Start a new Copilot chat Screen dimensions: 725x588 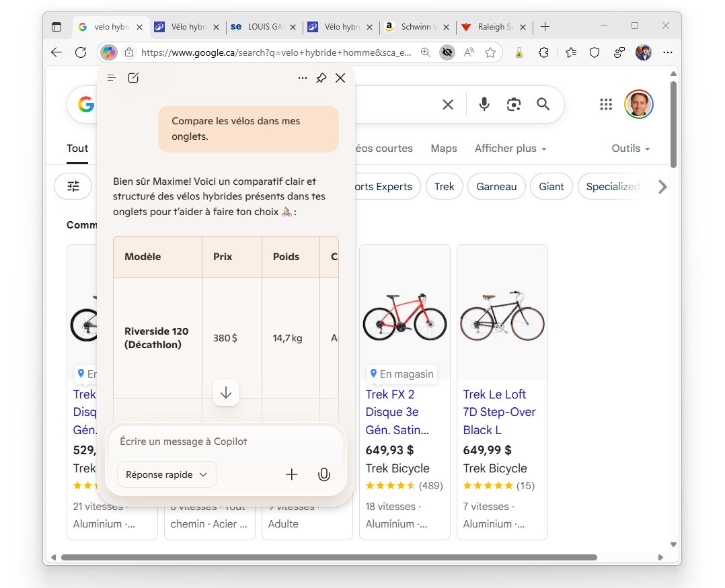tap(133, 78)
